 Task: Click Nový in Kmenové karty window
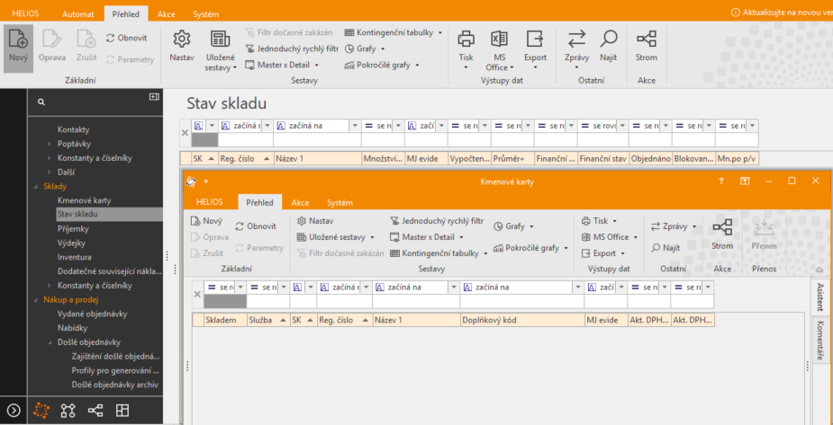point(207,221)
